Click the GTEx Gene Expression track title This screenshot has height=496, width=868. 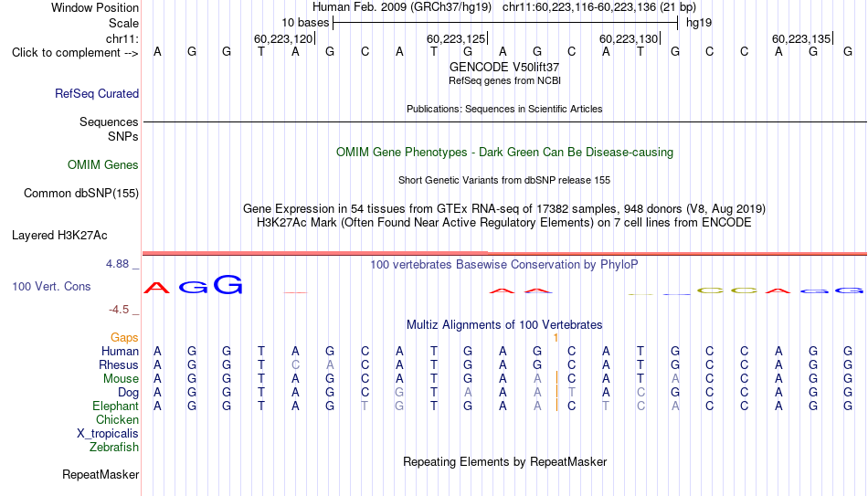(504, 208)
